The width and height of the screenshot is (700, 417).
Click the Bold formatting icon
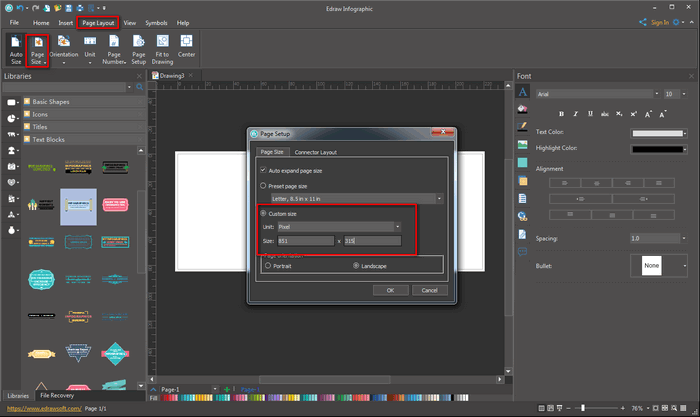pyautogui.click(x=562, y=114)
